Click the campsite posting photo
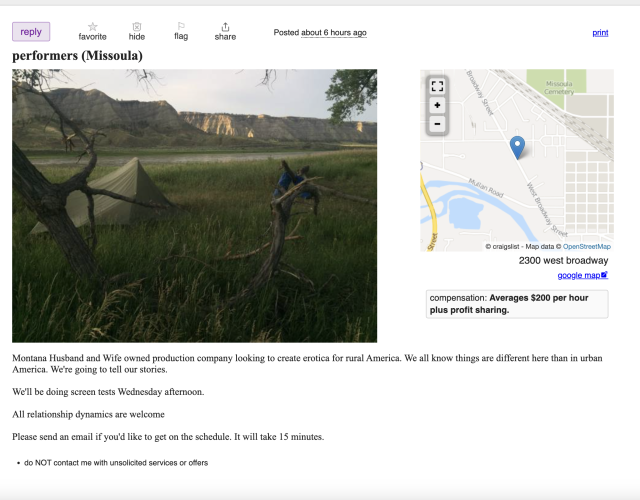Viewport: 640px width, 500px height. tap(195, 206)
